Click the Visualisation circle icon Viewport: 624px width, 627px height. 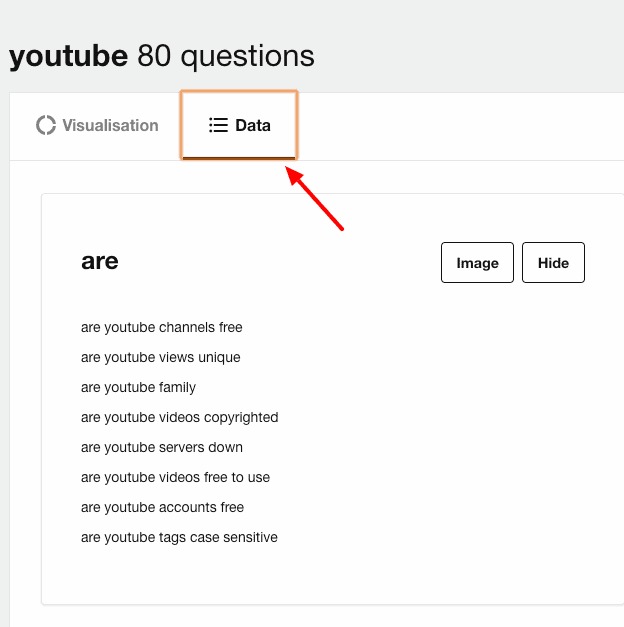point(45,126)
